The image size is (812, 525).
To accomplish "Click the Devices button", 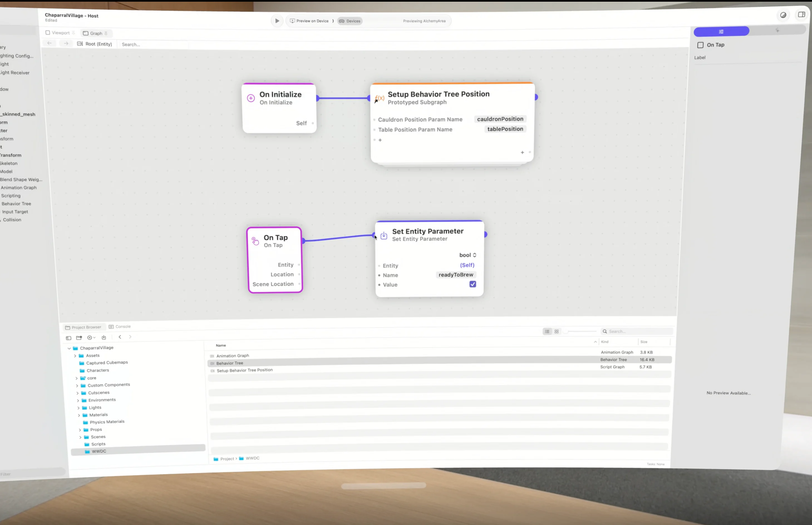I will [x=350, y=21].
